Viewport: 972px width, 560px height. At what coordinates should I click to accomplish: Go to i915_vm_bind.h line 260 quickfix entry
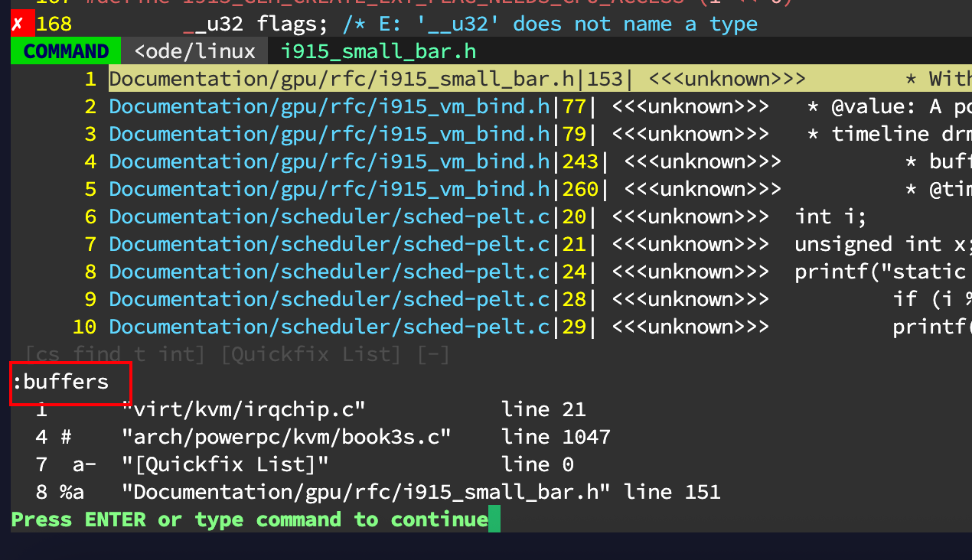pos(329,189)
